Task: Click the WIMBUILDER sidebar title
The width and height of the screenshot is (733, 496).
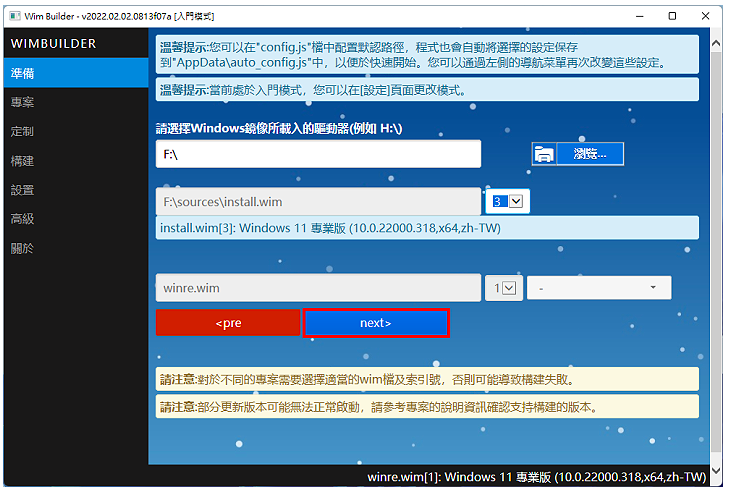Action: tap(53, 43)
